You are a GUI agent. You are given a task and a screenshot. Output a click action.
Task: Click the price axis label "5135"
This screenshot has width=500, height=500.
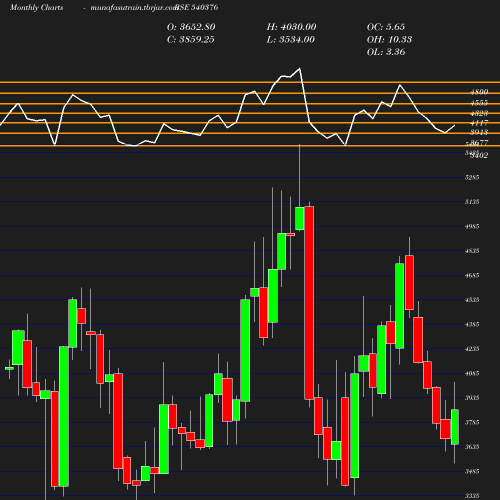472,202
